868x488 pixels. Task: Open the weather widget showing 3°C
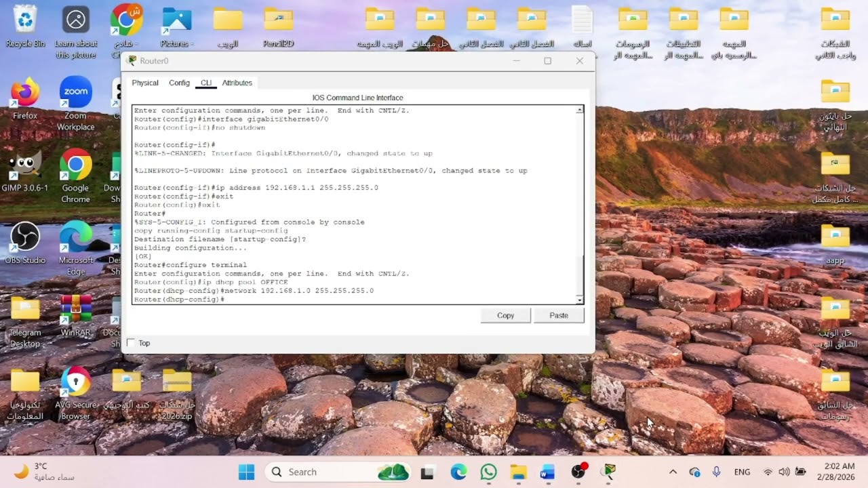point(45,472)
